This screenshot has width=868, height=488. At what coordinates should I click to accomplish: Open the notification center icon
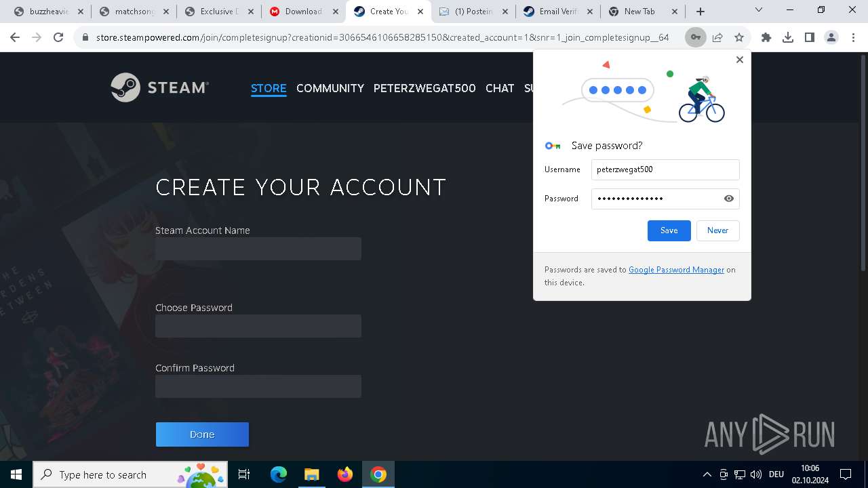[846, 474]
